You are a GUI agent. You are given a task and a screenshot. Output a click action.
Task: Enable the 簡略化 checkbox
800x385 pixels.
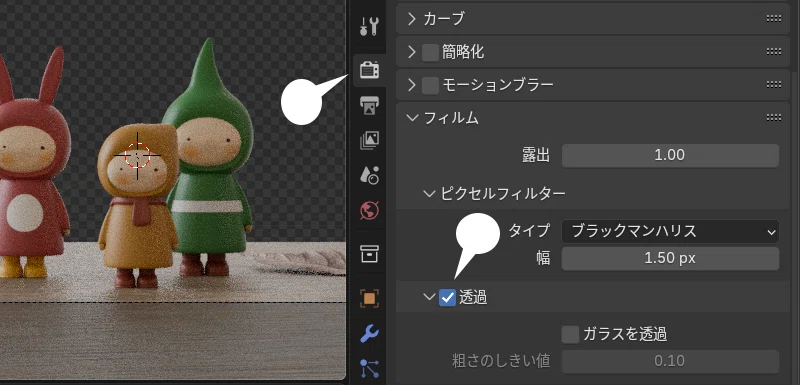click(431, 52)
